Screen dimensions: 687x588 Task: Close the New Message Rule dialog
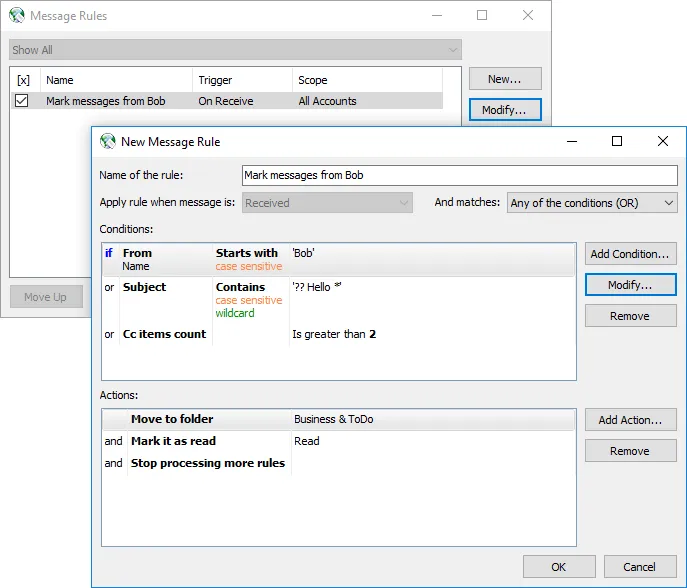point(662,142)
